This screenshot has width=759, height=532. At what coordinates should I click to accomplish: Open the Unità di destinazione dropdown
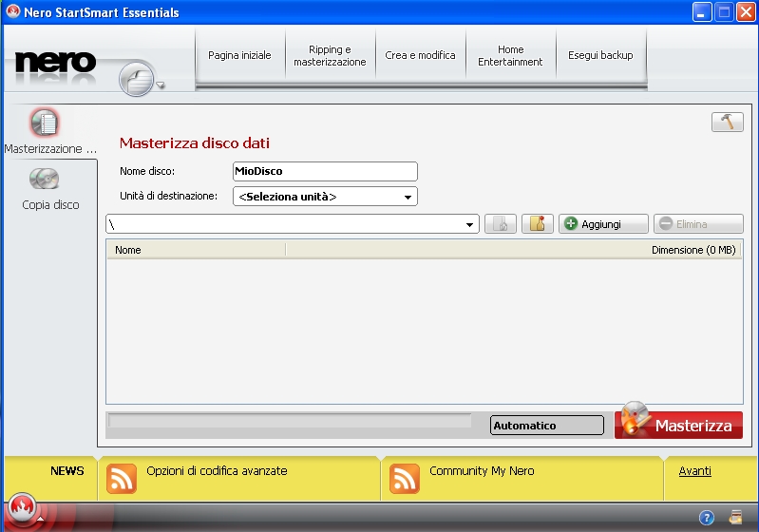325,197
